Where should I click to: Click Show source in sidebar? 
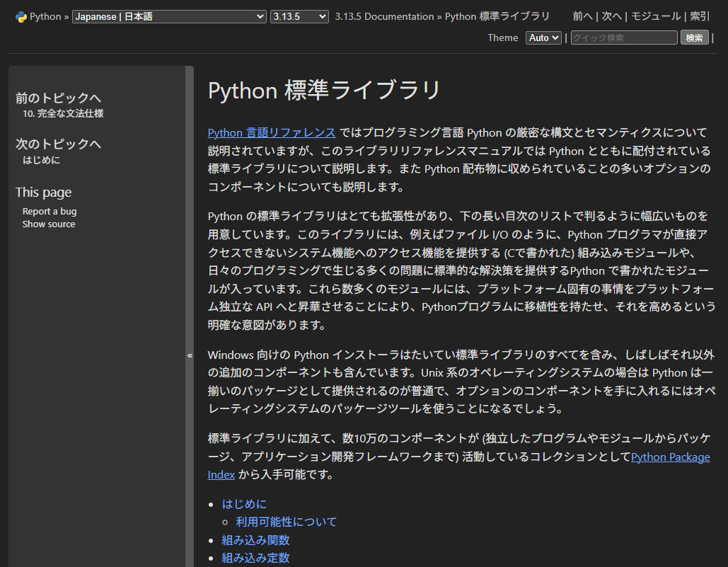coord(49,224)
